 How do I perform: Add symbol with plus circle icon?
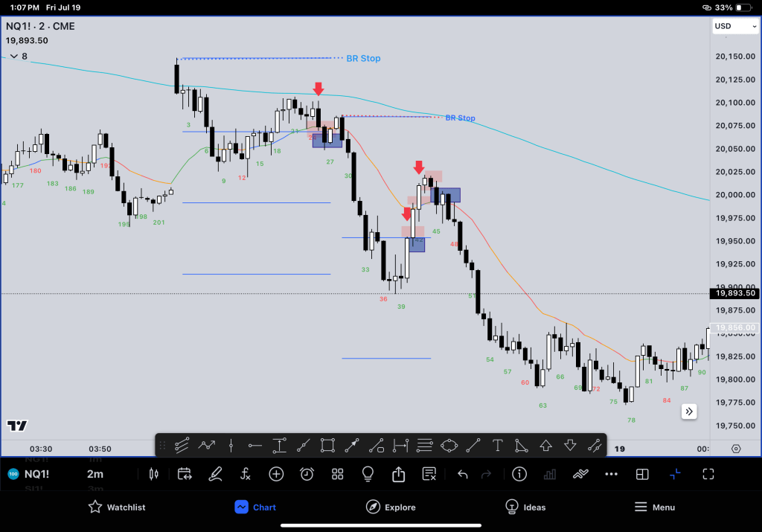tap(276, 474)
